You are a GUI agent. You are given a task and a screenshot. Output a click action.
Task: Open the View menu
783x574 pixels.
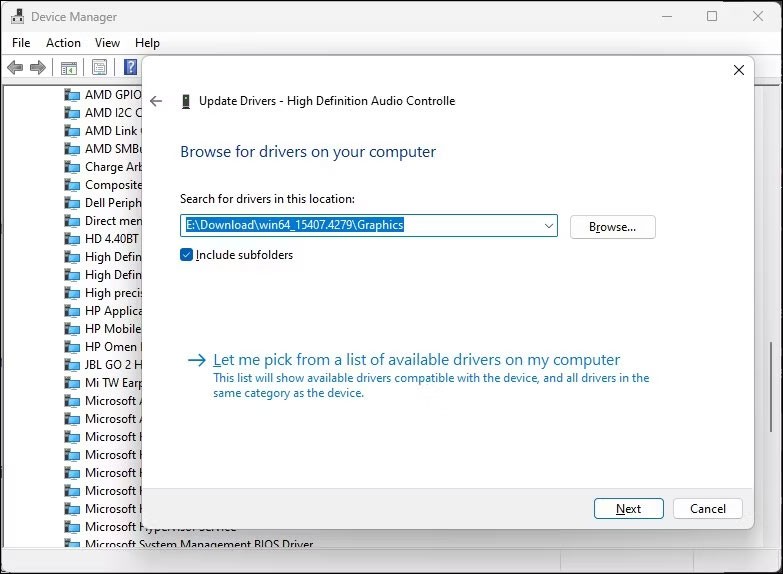[107, 43]
